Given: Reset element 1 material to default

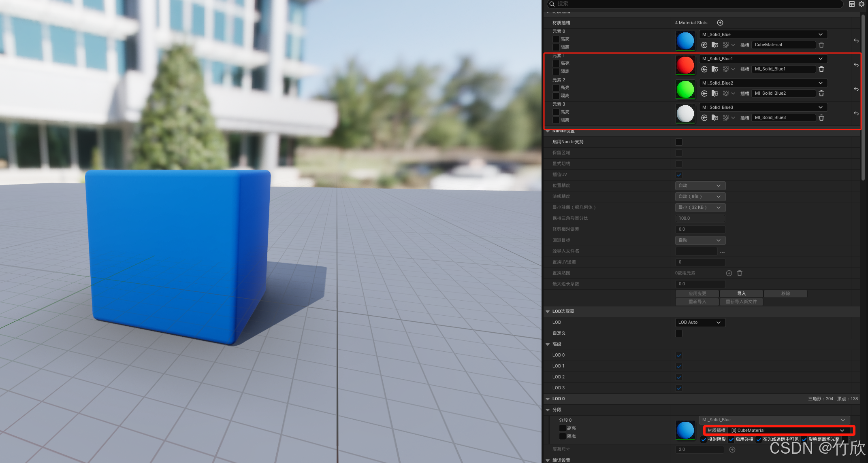Looking at the screenshot, I should click(x=856, y=65).
